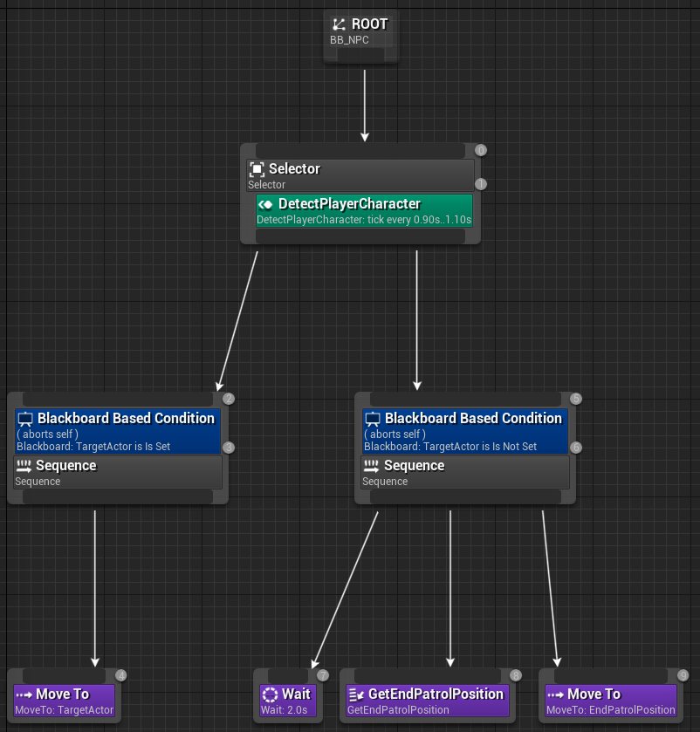Click the tick interval text 0.90s..1.10s

point(443,220)
